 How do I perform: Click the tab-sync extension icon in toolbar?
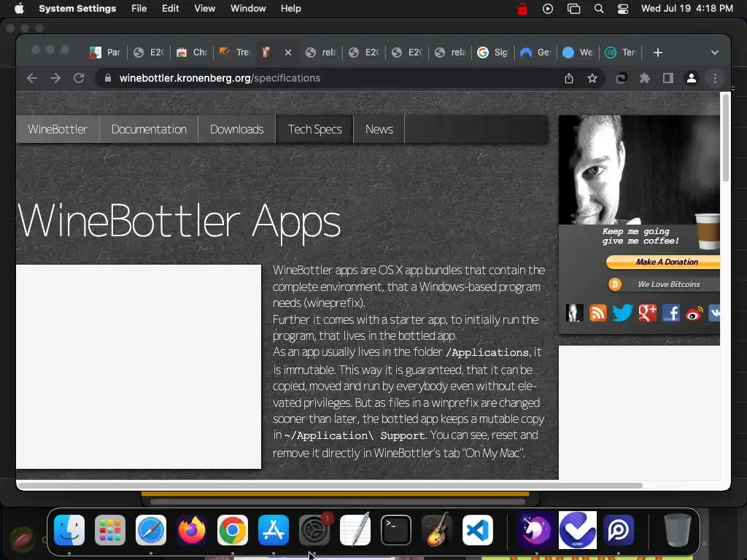pos(622,78)
